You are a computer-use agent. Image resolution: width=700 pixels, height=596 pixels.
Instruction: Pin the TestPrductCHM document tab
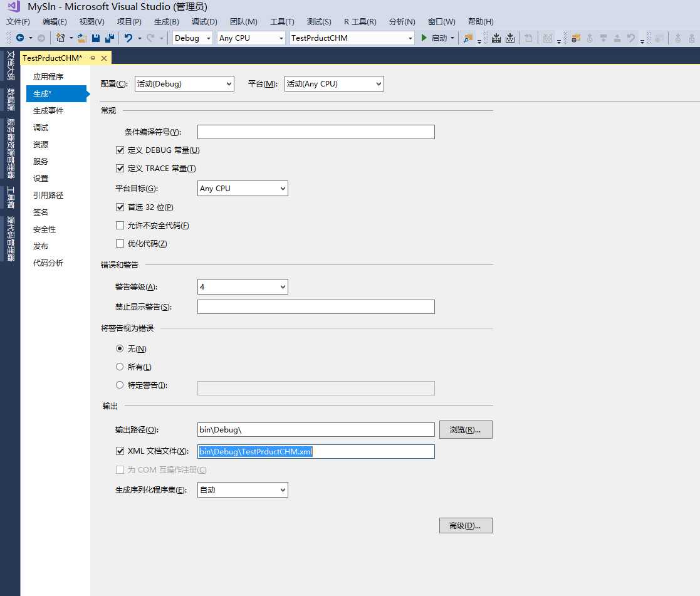point(92,58)
